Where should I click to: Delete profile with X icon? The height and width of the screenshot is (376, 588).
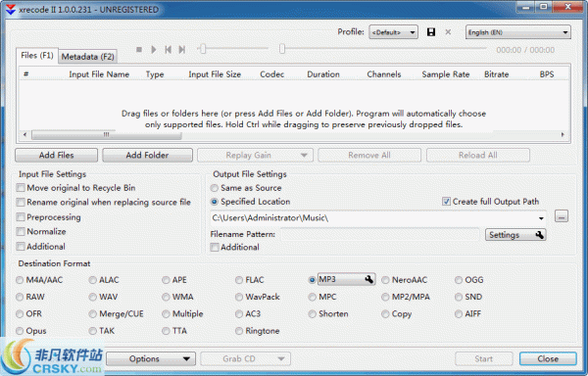(448, 32)
